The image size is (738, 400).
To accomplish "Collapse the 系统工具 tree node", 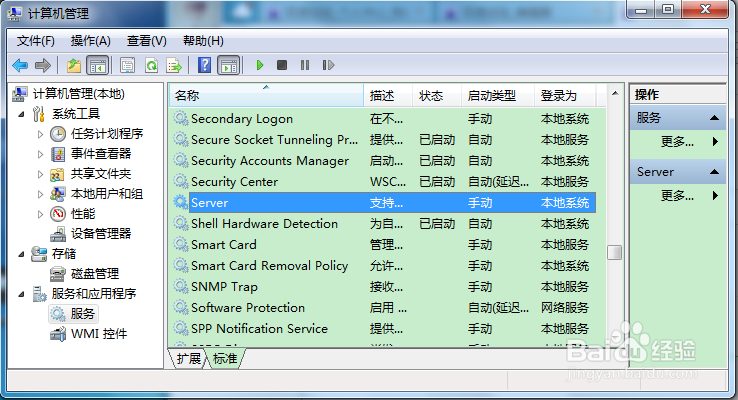I will tap(21, 114).
